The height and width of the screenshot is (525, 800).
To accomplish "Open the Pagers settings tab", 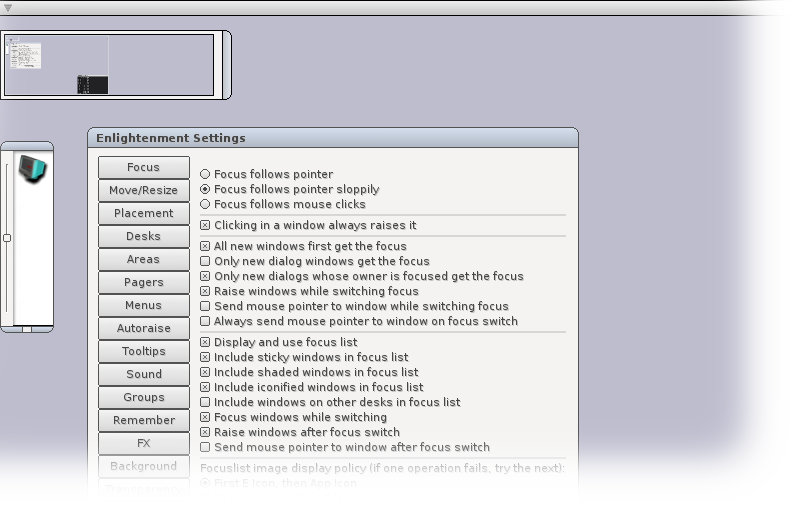I will coord(143,282).
